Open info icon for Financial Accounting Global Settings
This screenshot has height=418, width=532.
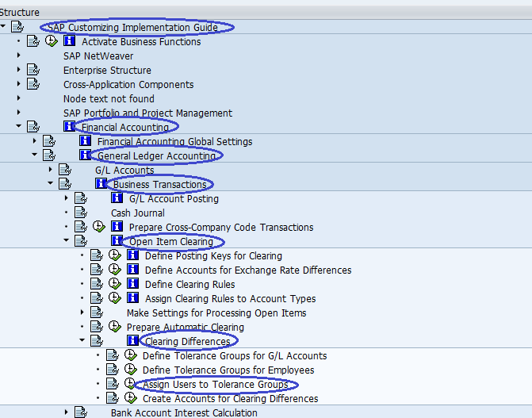[85, 140]
